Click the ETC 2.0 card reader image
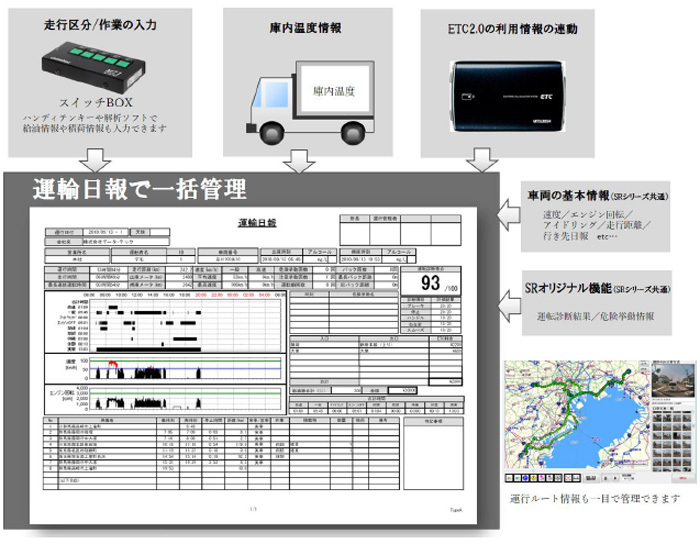The width and height of the screenshot is (700, 544). point(507,96)
